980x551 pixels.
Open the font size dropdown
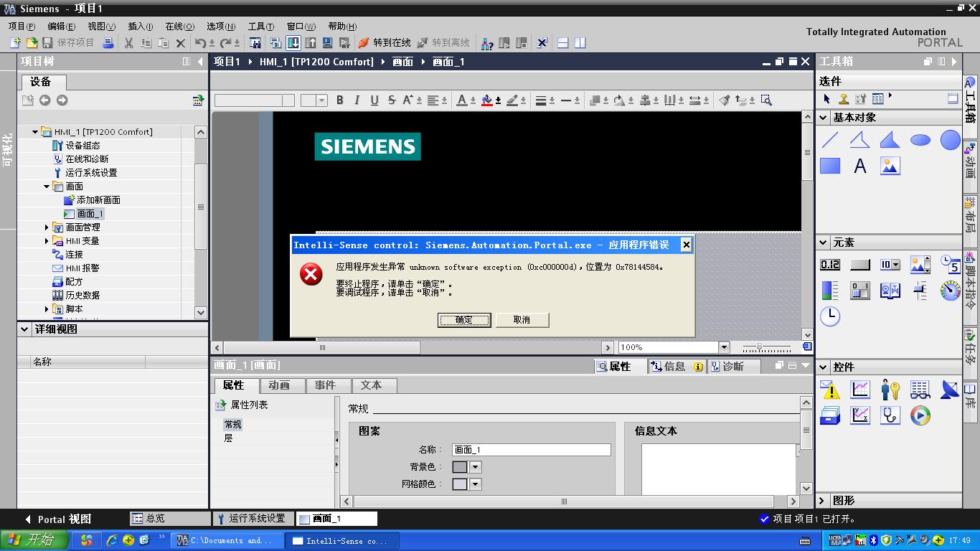point(322,100)
